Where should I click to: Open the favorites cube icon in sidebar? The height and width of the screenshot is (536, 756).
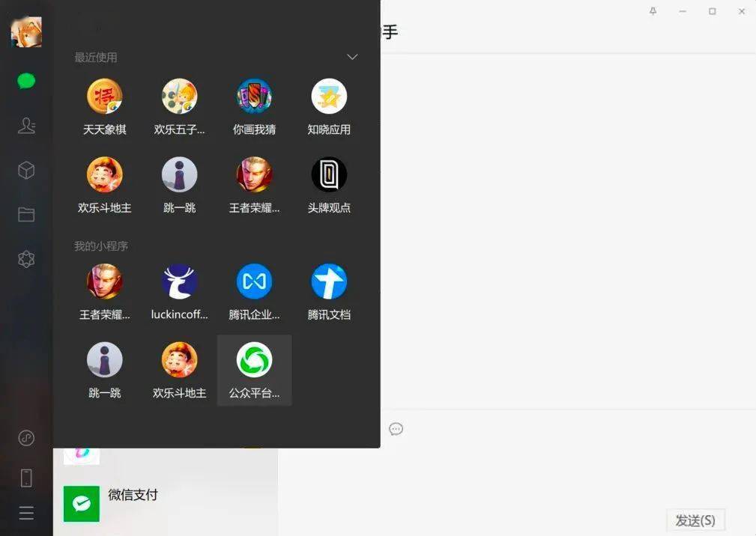tap(26, 170)
